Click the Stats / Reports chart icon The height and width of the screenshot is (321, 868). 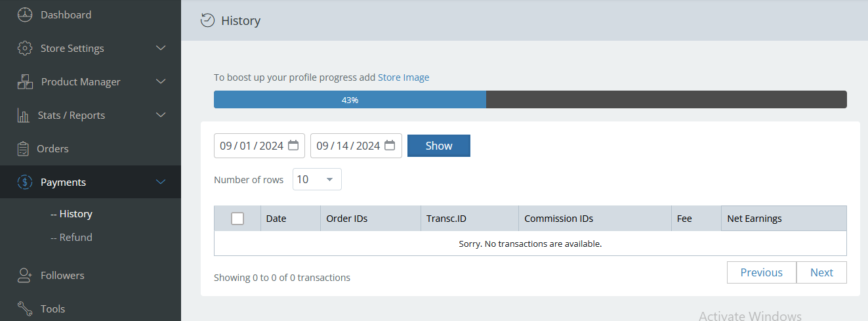24,116
